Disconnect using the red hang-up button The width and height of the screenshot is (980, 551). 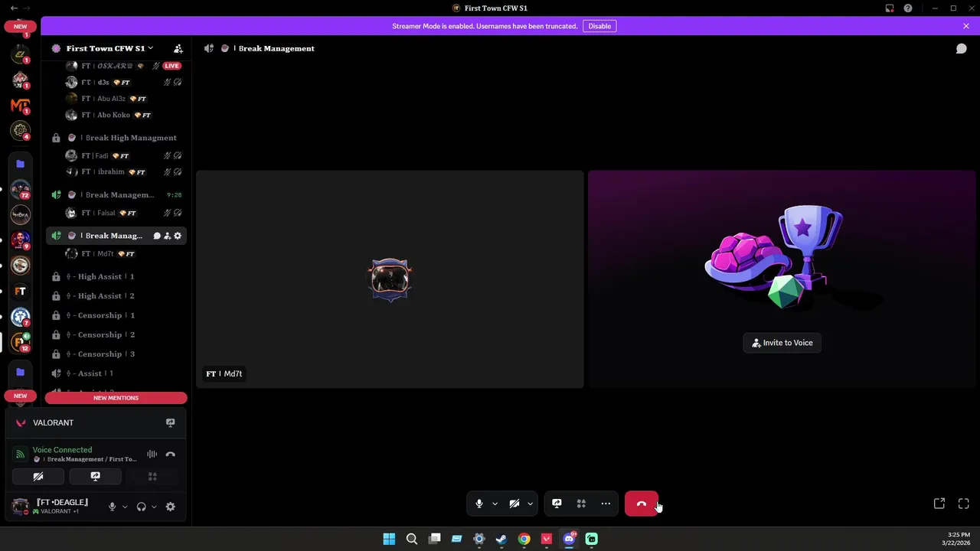(x=642, y=504)
